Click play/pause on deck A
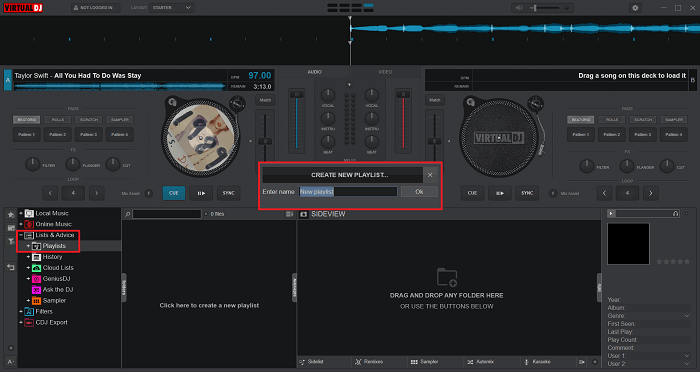Screen dimensions: 700x372 coord(201,193)
